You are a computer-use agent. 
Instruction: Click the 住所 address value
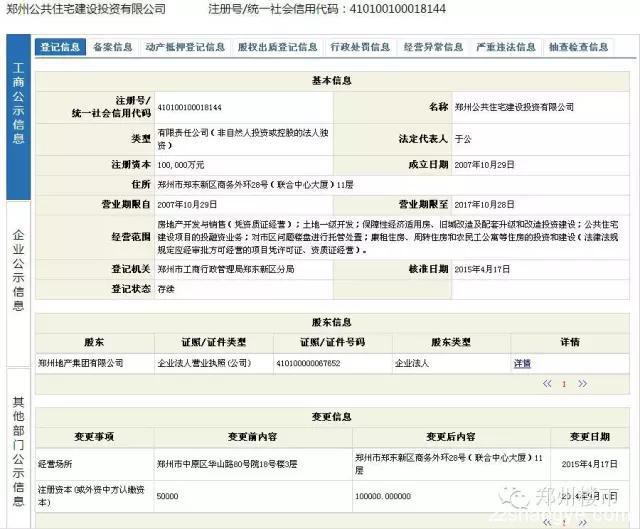tap(255, 185)
